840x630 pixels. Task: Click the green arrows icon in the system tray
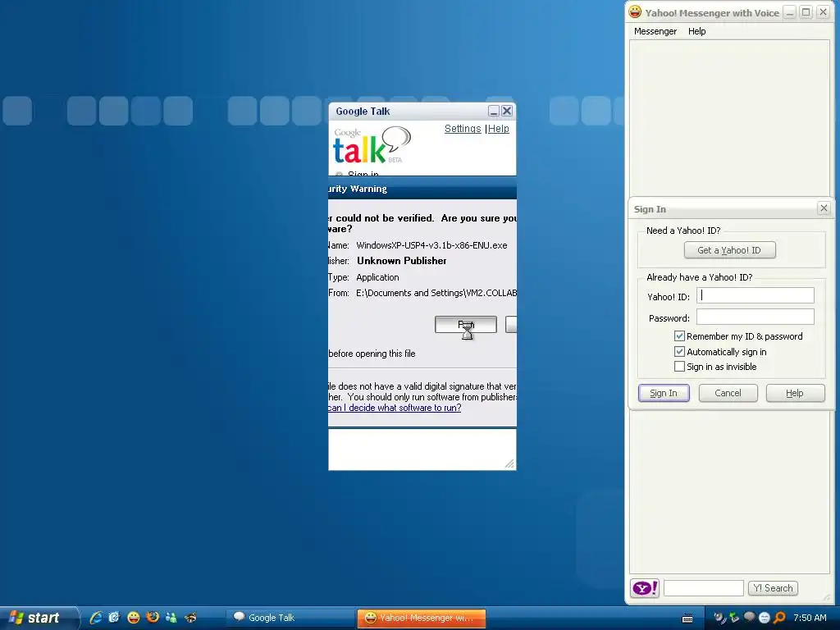pos(734,618)
